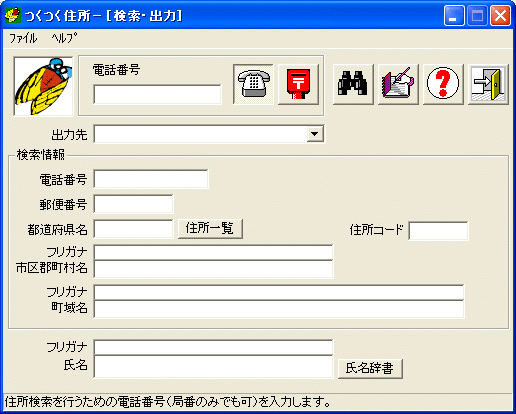Open help with the red question mark
Viewport: 516px width, 414px height.
(x=443, y=84)
